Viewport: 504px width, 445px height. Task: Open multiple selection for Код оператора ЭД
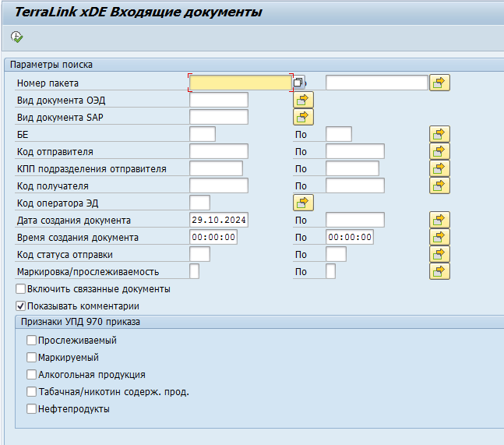point(302,203)
